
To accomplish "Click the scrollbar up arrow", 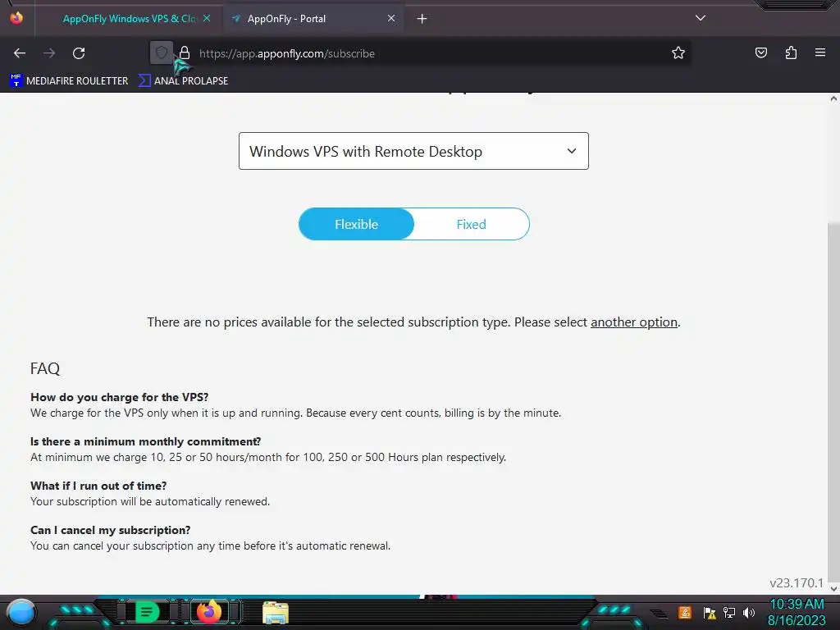I will pos(833,98).
